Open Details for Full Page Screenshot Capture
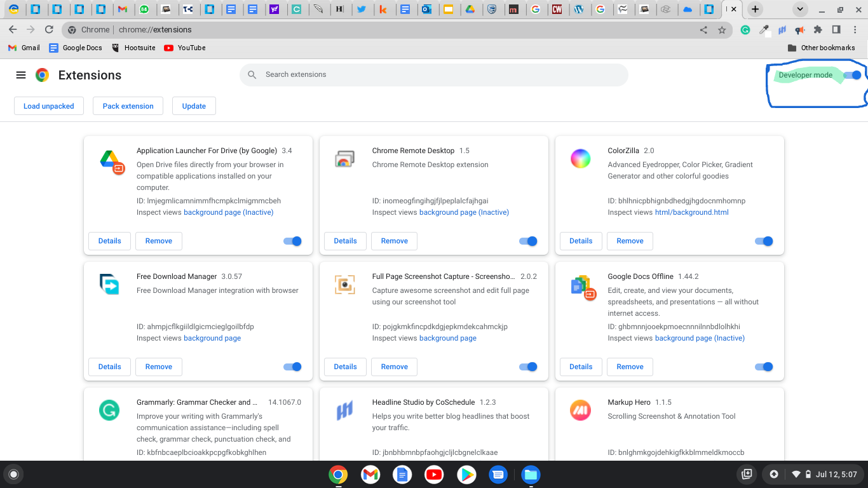This screenshot has height=488, width=868. (345, 367)
